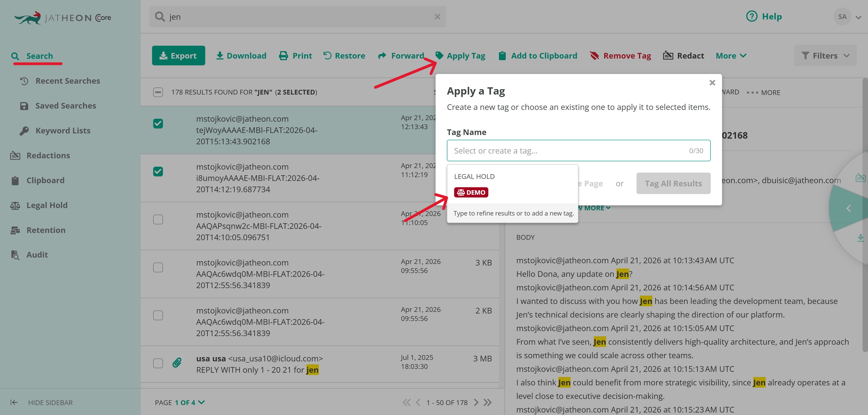
Task: Expand the More toolbar menu
Action: coord(731,56)
